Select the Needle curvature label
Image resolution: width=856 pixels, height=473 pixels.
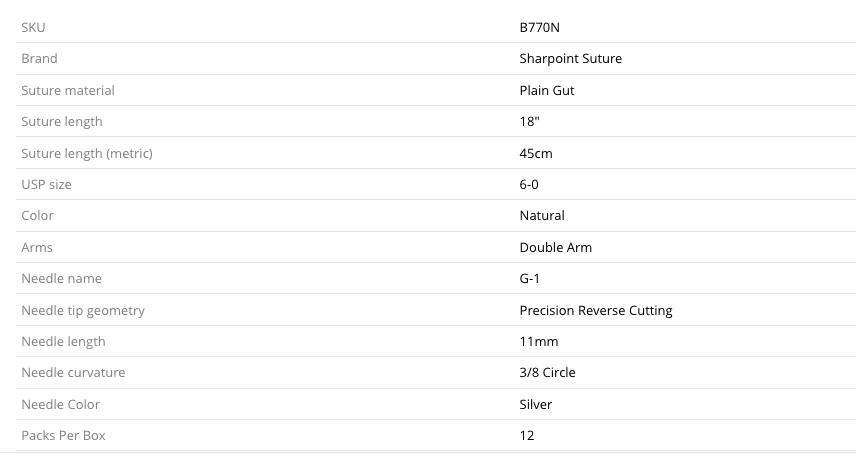click(x=73, y=372)
